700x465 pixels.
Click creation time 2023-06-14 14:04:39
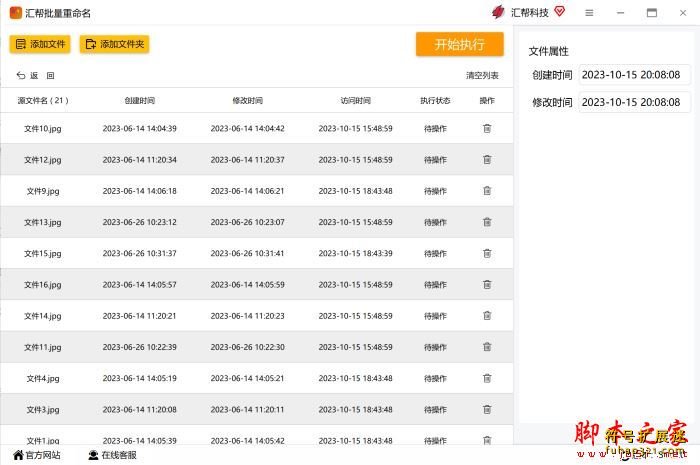pos(140,129)
